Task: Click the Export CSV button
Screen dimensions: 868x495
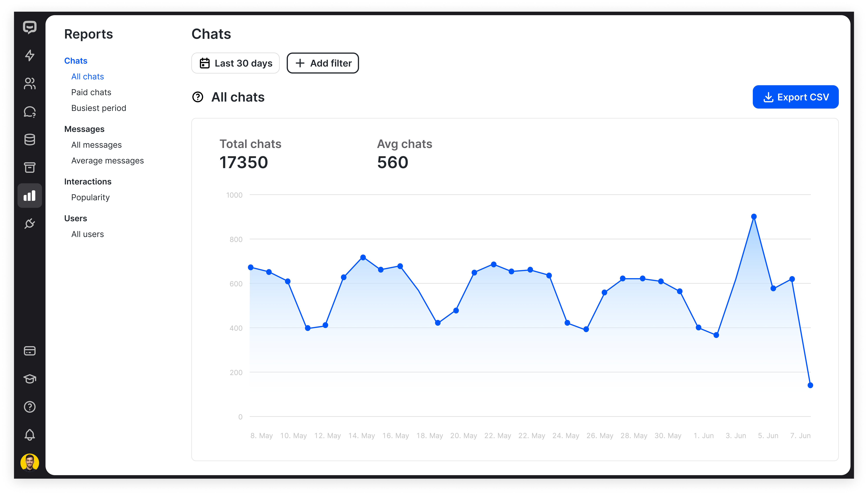Action: click(x=796, y=97)
